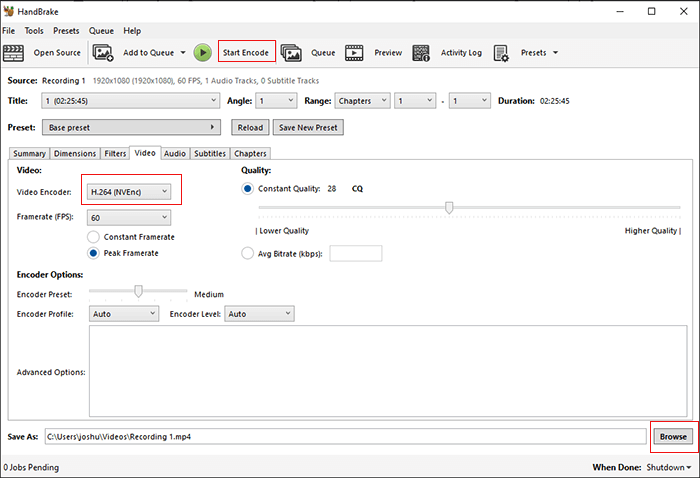The image size is (700, 478).
Task: Click the Constant Quality value 28
Action: pyautogui.click(x=332, y=189)
